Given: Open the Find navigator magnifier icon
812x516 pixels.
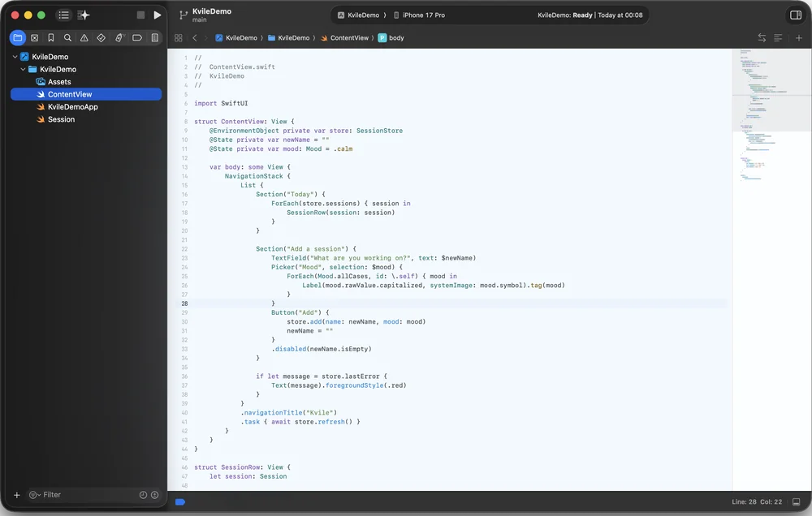Looking at the screenshot, I should tap(67, 38).
